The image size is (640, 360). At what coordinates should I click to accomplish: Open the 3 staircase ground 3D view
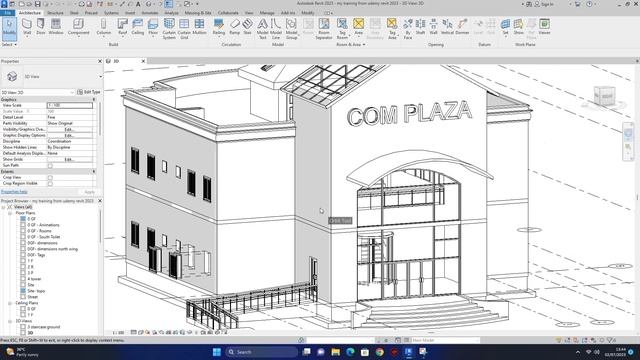pos(43,327)
